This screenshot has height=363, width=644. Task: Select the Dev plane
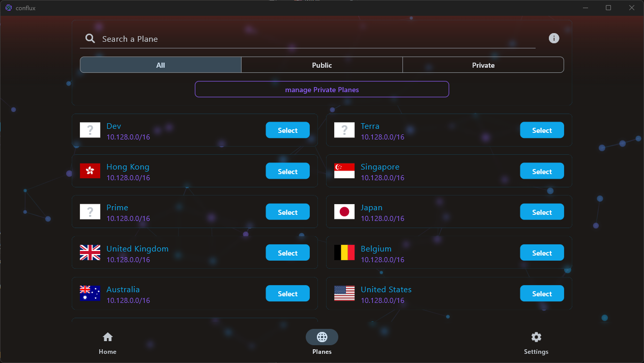click(x=287, y=130)
